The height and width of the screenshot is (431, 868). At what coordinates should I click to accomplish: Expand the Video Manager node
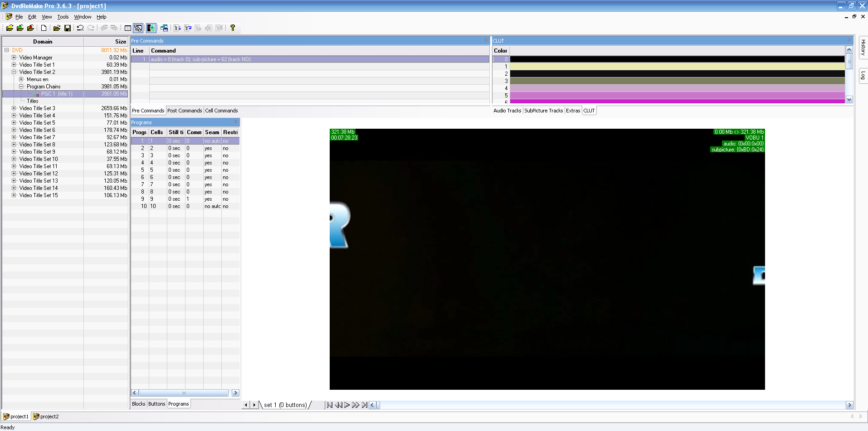pos(14,58)
